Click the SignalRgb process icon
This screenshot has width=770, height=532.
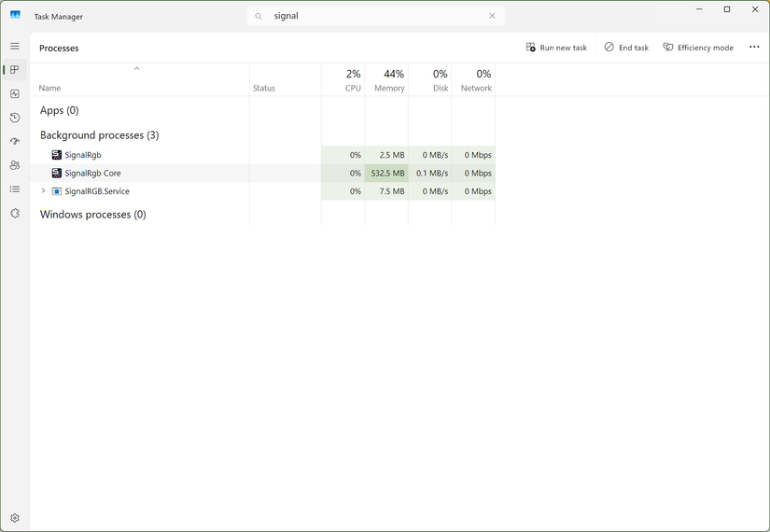pyautogui.click(x=57, y=155)
